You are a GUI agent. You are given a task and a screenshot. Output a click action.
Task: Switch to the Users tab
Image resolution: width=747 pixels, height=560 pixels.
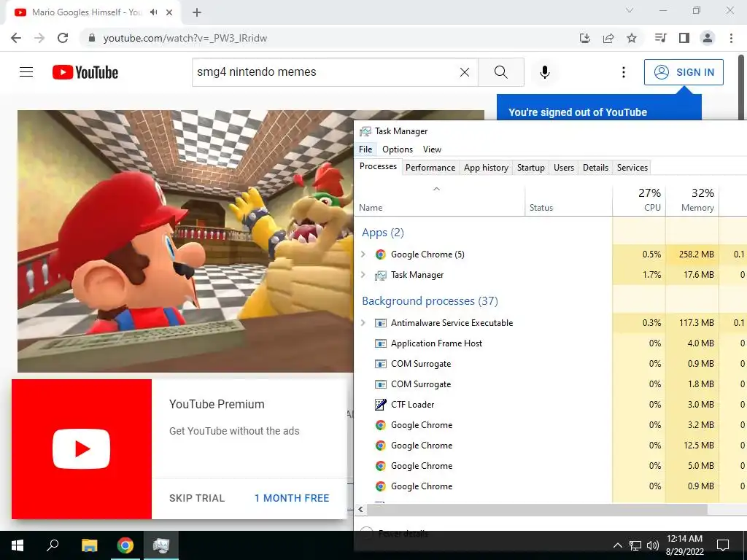[x=564, y=168]
